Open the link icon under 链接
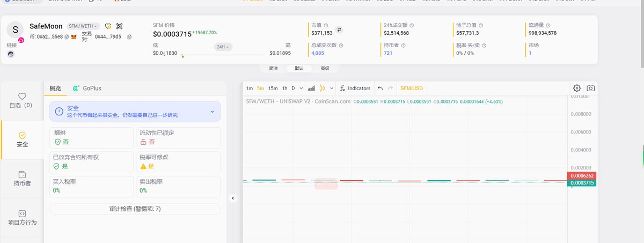The height and width of the screenshot is (243, 644). tap(11, 54)
